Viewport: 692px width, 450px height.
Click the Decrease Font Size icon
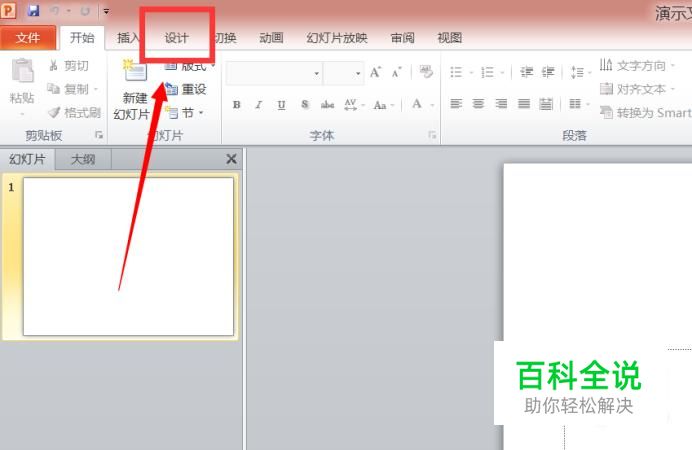point(397,72)
